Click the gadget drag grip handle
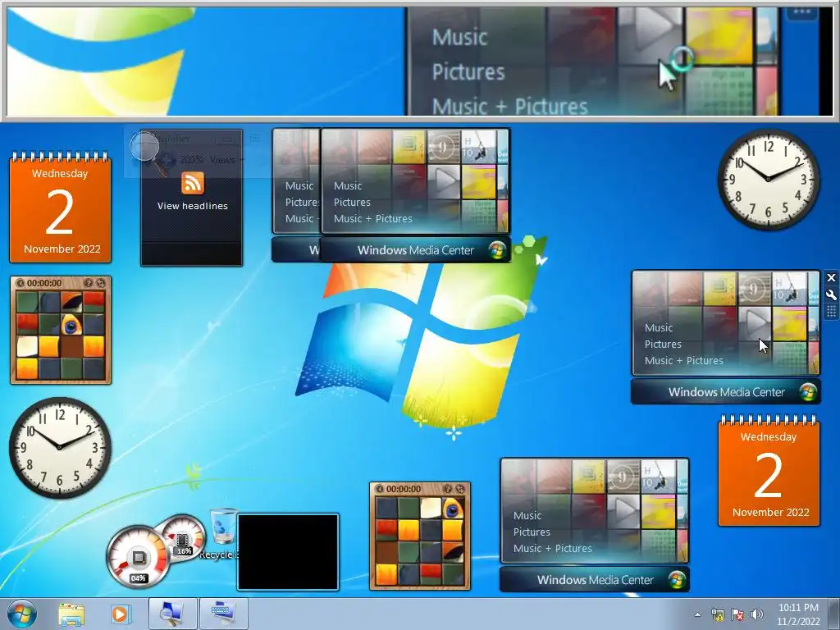 coord(831,312)
